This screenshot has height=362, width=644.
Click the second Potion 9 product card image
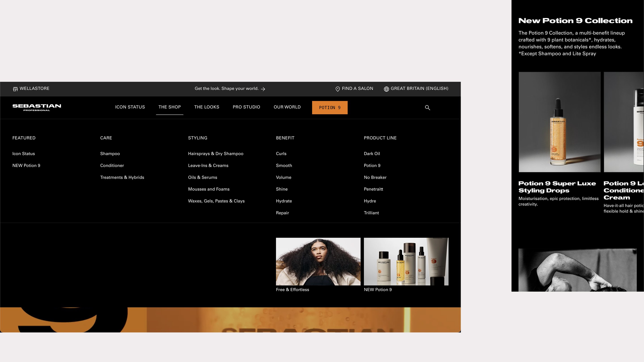[x=624, y=122]
